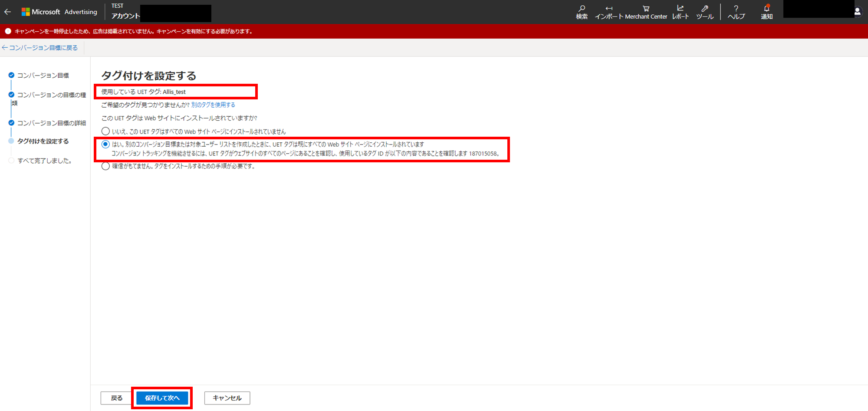Go back via コンバージョン目標に戻る link

click(x=40, y=48)
